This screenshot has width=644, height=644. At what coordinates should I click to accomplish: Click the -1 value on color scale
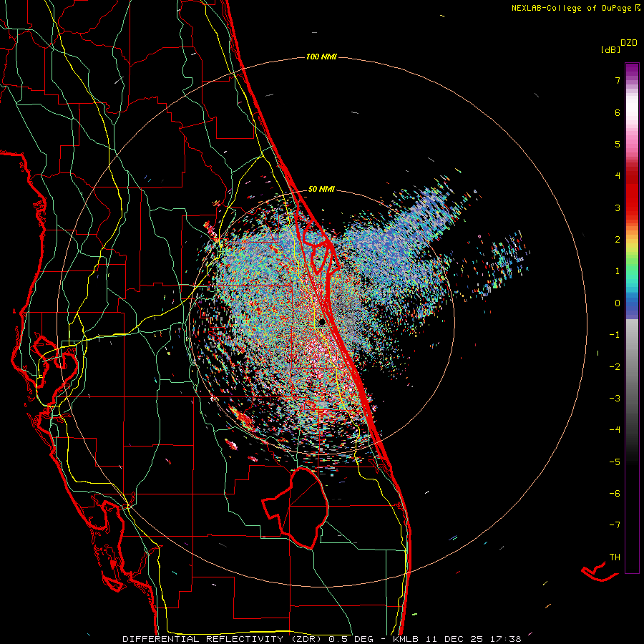[x=615, y=335]
